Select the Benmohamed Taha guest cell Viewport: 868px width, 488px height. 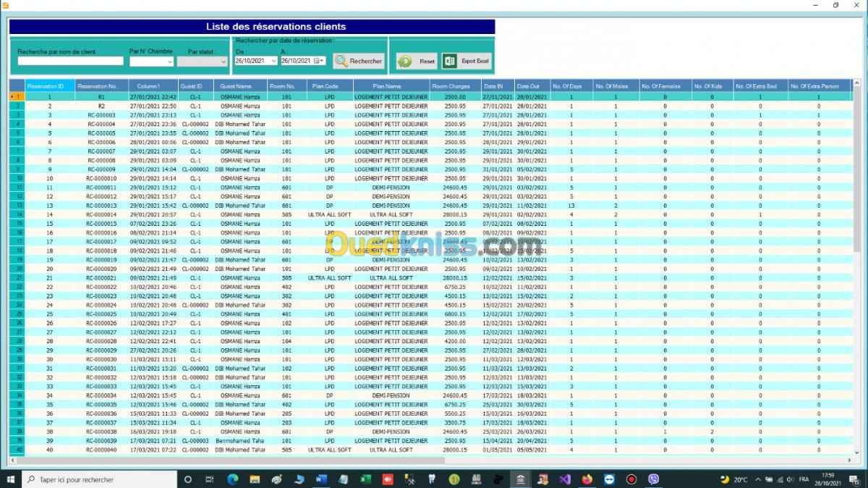click(x=241, y=441)
